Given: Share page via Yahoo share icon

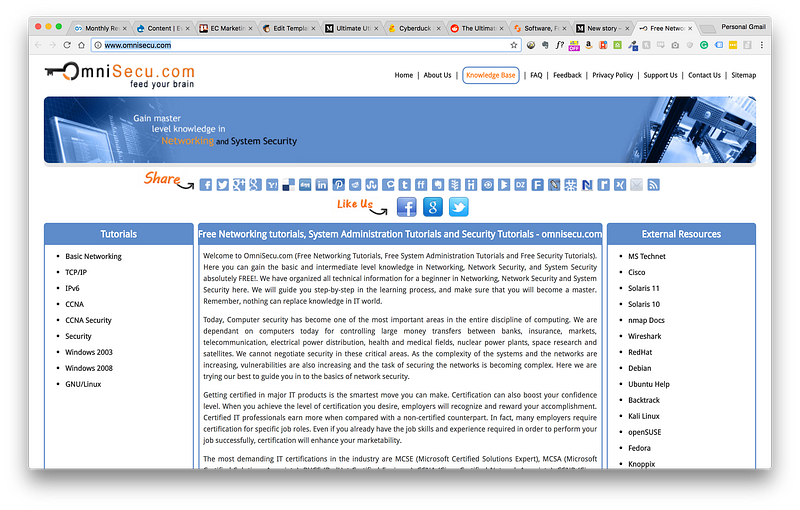Looking at the screenshot, I should 272,185.
